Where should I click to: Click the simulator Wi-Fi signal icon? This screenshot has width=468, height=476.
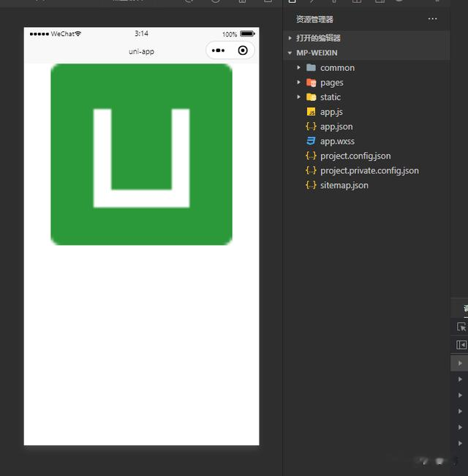click(78, 34)
